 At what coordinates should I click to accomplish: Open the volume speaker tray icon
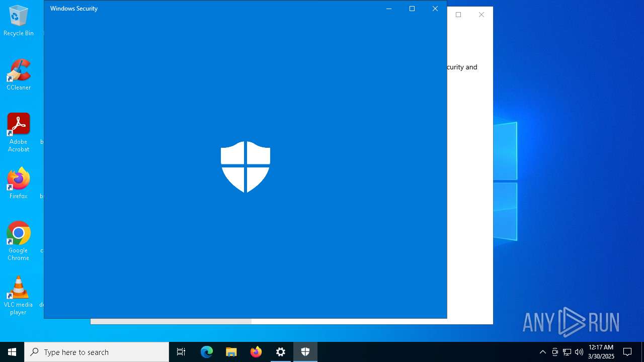[x=579, y=352]
